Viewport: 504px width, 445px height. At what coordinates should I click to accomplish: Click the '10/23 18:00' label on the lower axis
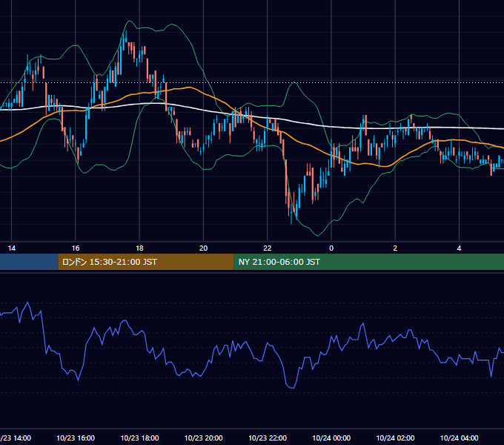139,438
